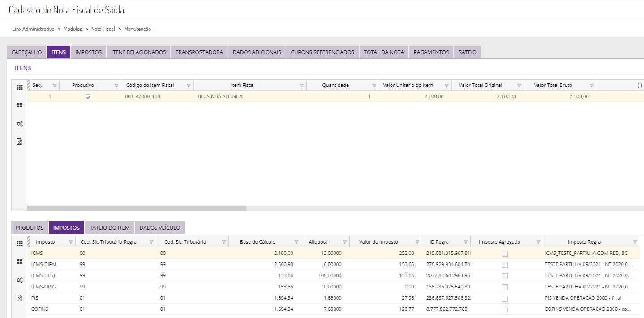Go to Nota Fiscal in the breadcrumb
The width and height of the screenshot is (644, 318).
tap(103, 29)
